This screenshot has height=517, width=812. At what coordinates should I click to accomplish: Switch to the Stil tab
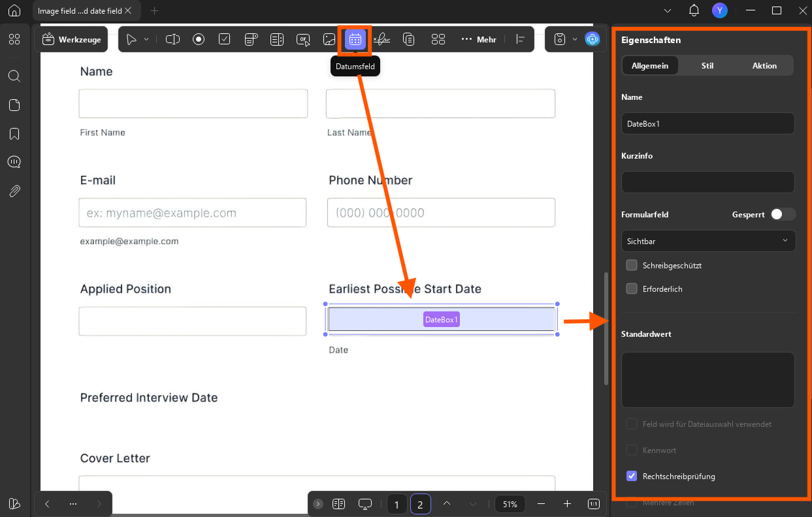pyautogui.click(x=707, y=65)
